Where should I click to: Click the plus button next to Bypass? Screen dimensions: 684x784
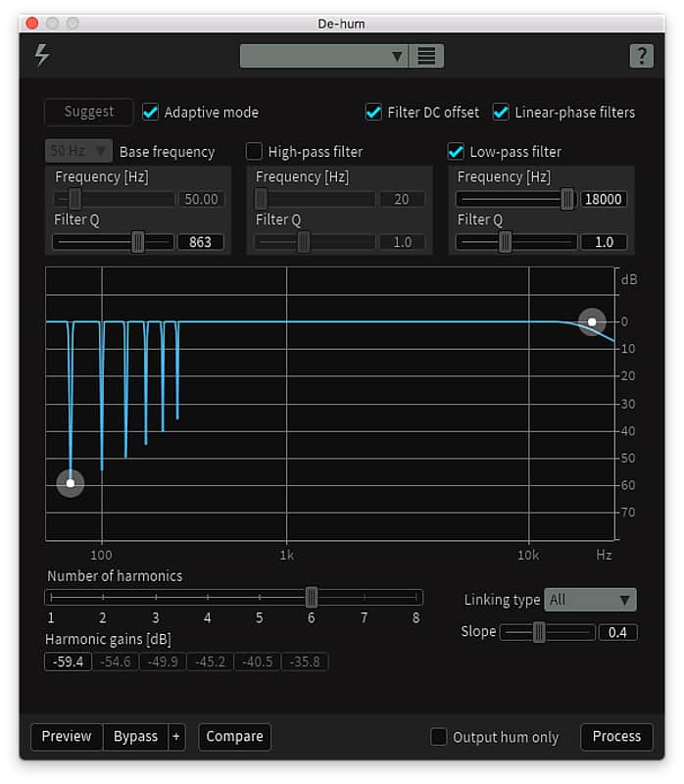click(176, 737)
